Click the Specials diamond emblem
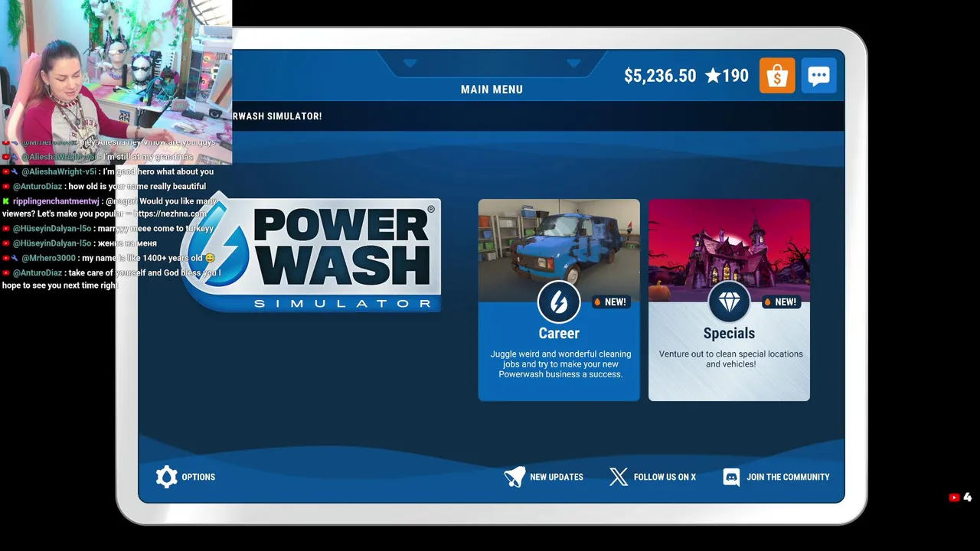Viewport: 980px width, 551px height. tap(729, 302)
